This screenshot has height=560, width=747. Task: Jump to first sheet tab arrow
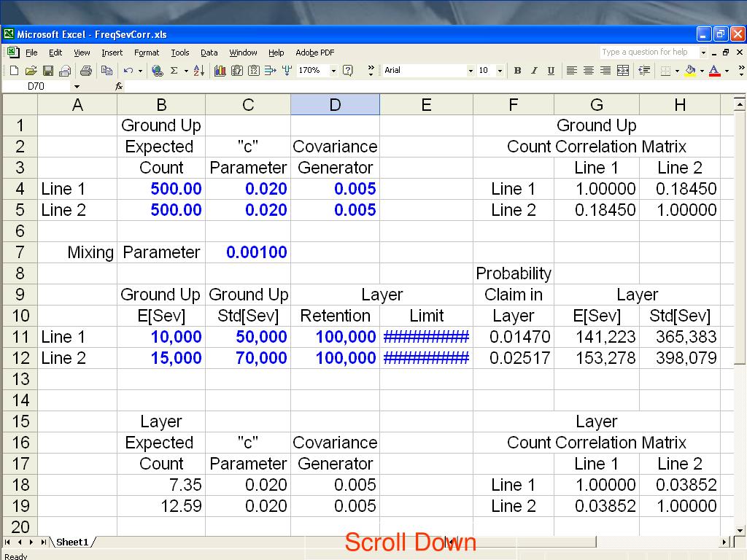pyautogui.click(x=7, y=542)
